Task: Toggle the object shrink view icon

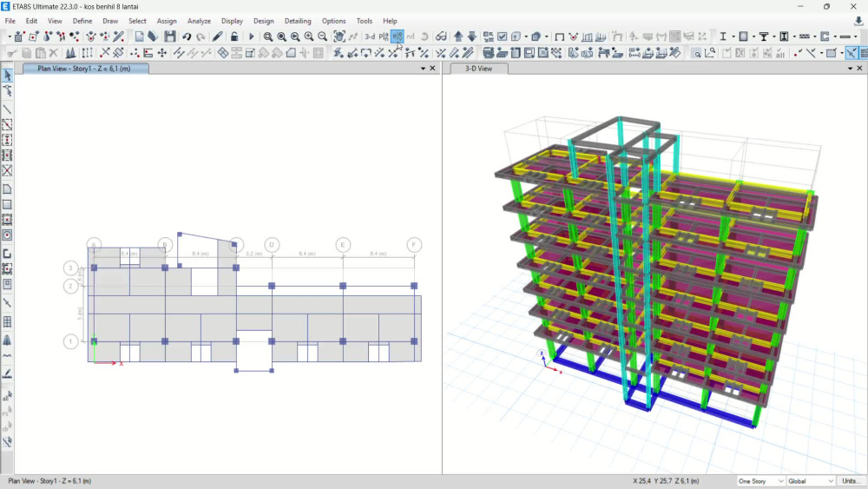Action: [x=488, y=36]
